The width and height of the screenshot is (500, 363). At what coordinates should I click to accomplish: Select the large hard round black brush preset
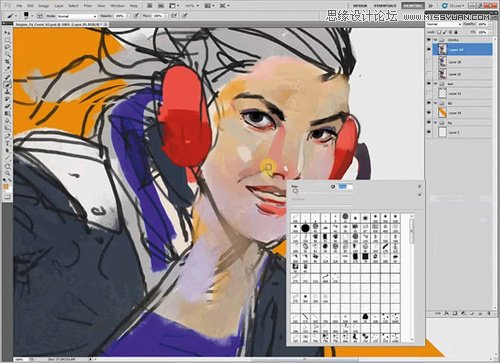click(305, 228)
